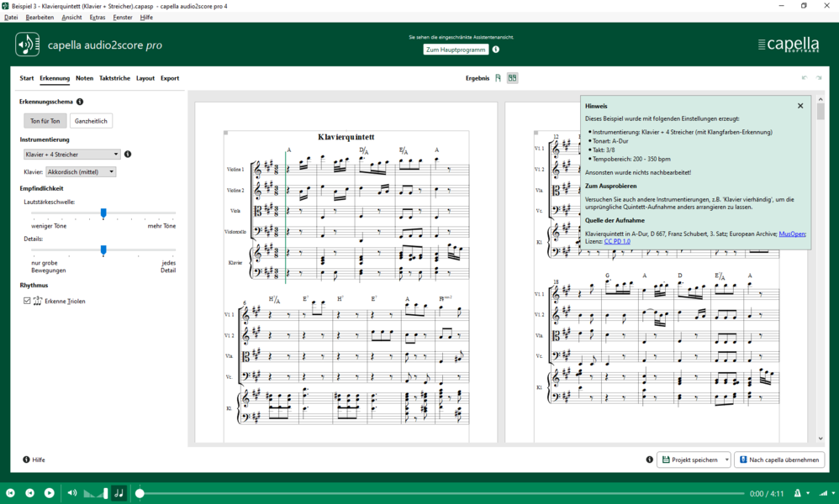
Task: Switch to the Noten tab
Action: coord(85,78)
